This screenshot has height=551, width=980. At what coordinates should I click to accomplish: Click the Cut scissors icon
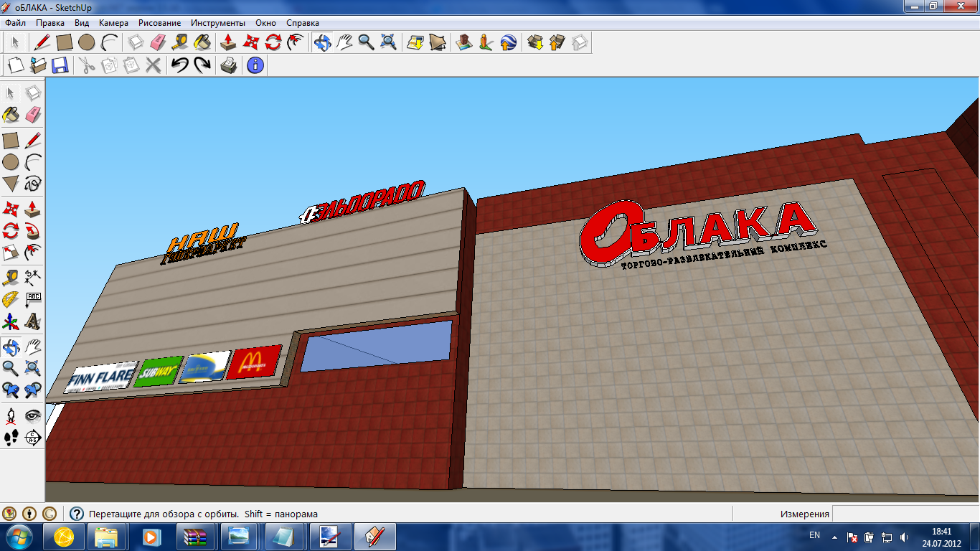tap(87, 65)
